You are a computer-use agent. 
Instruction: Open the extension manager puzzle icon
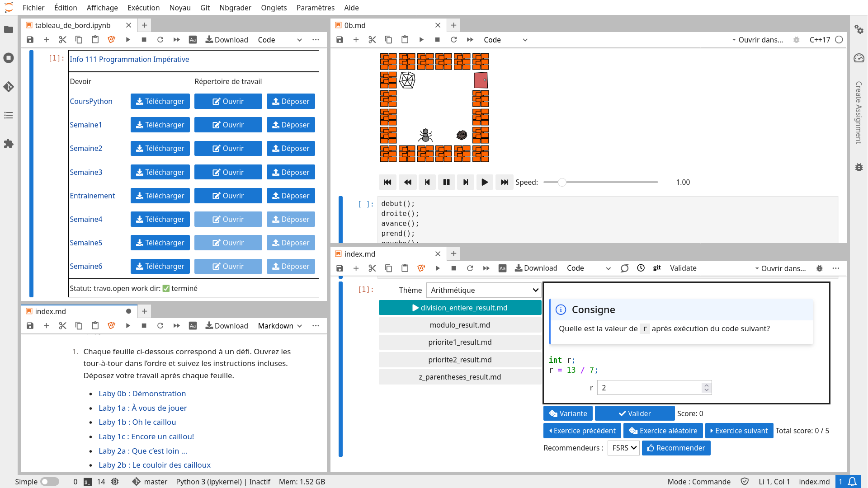pos(9,144)
